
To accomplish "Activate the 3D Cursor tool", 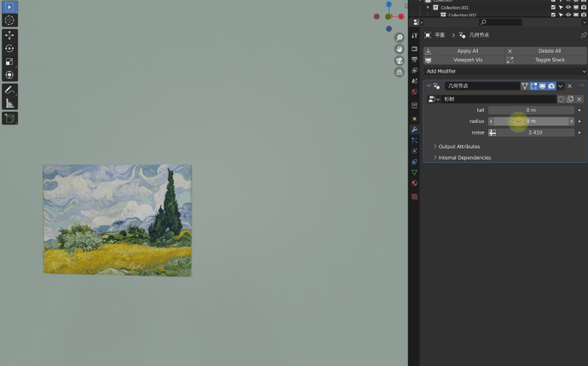I will pos(9,20).
